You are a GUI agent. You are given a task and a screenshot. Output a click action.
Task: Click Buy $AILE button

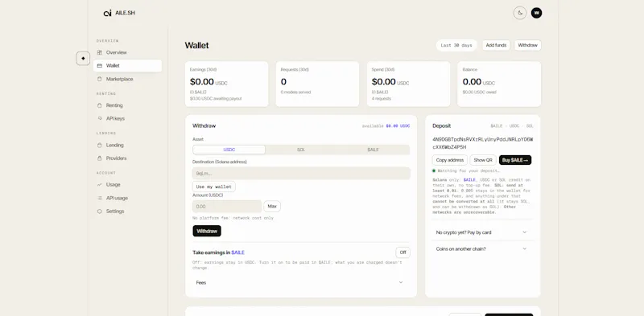[x=515, y=160]
